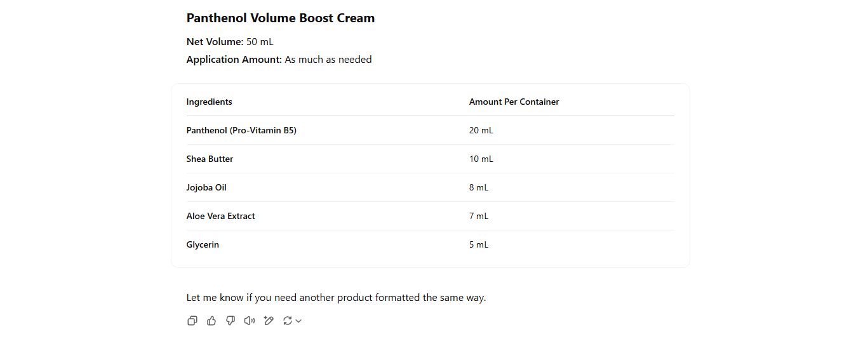868x353 pixels.
Task: Copy the response with the copy icon
Action: [192, 321]
